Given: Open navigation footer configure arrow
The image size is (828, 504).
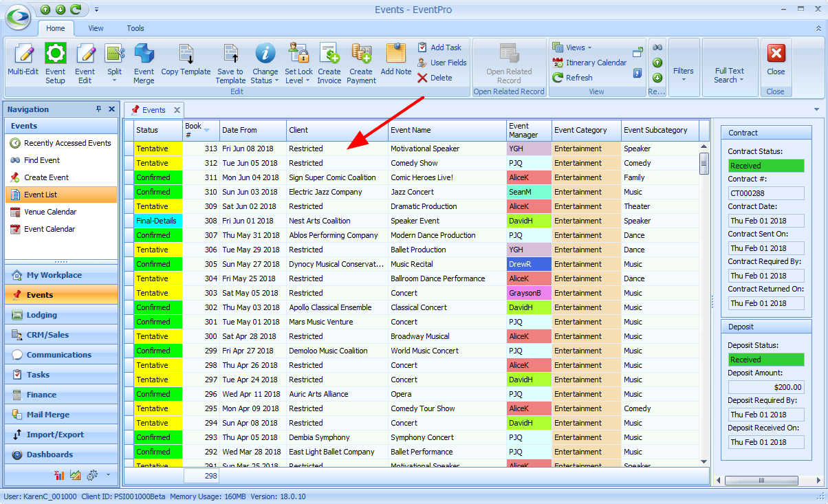Looking at the screenshot, I should click(x=108, y=475).
